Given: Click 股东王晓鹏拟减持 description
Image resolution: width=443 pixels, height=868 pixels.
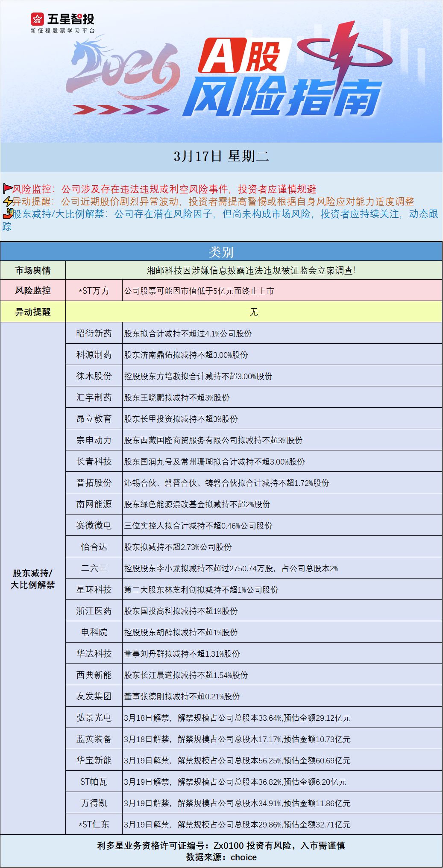Looking at the screenshot, I should pyautogui.click(x=177, y=397).
